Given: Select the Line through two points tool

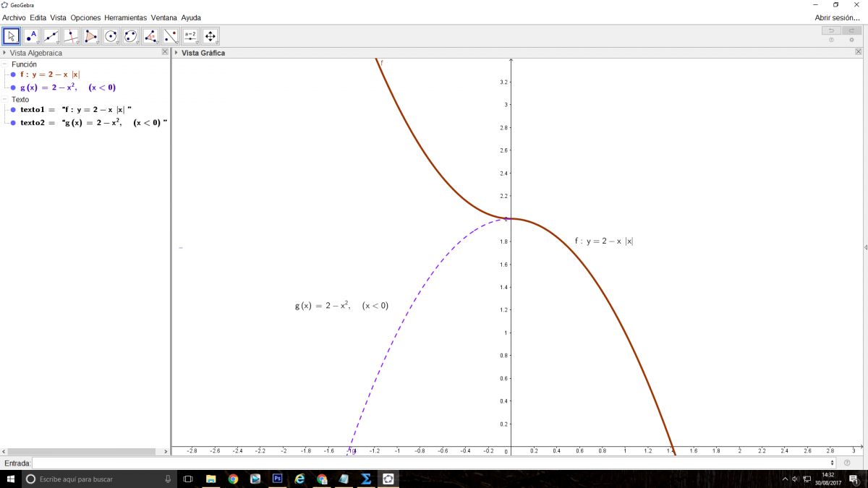Looking at the screenshot, I should [x=51, y=36].
